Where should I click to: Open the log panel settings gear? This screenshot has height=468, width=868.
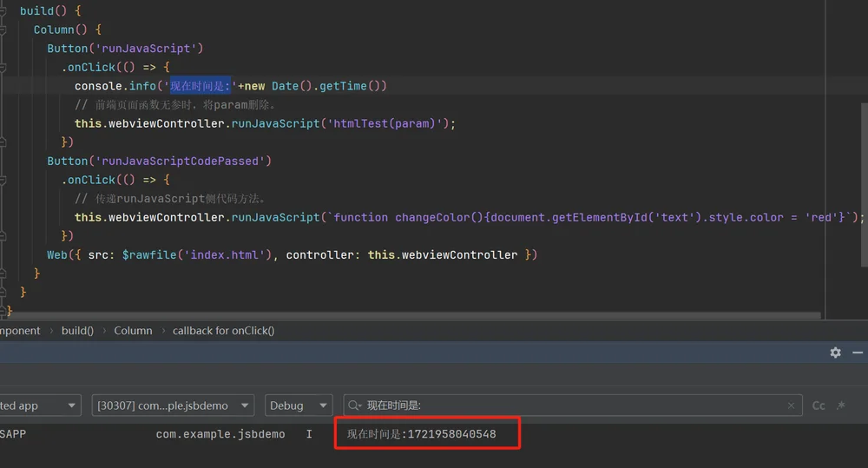tap(835, 353)
